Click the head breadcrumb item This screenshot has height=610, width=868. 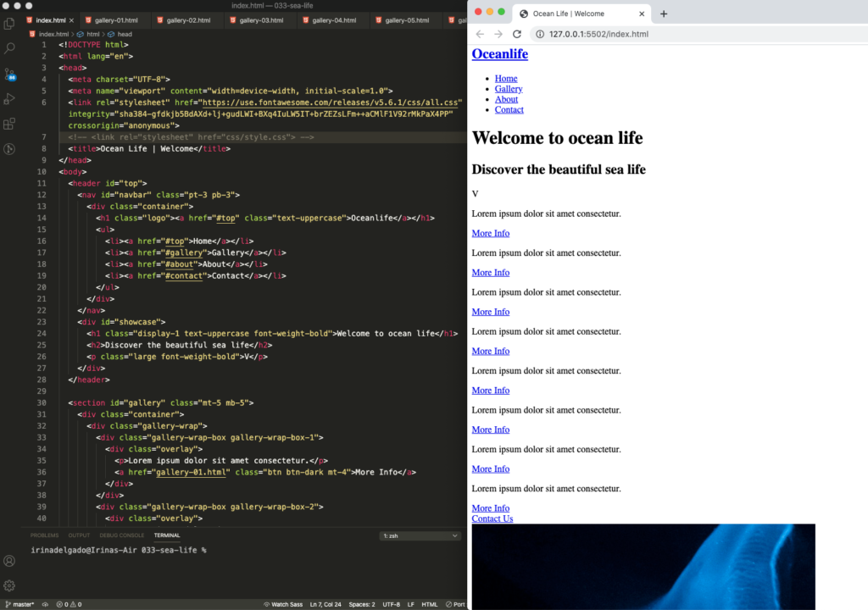[x=120, y=35]
